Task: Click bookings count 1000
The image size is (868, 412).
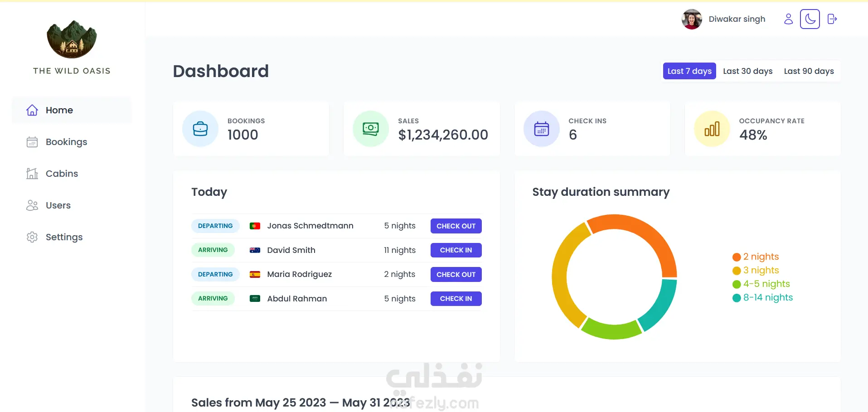Action: click(x=242, y=135)
